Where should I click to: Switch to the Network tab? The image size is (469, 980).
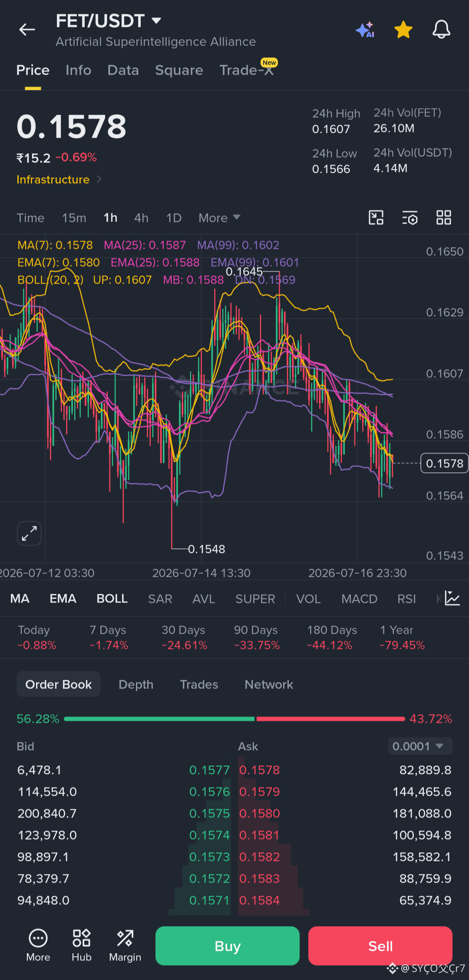pos(269,684)
